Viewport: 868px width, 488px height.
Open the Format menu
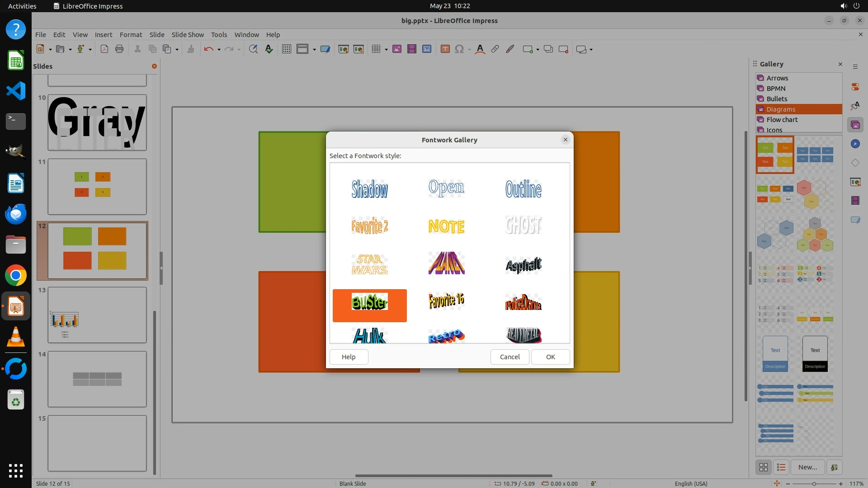pos(131,34)
